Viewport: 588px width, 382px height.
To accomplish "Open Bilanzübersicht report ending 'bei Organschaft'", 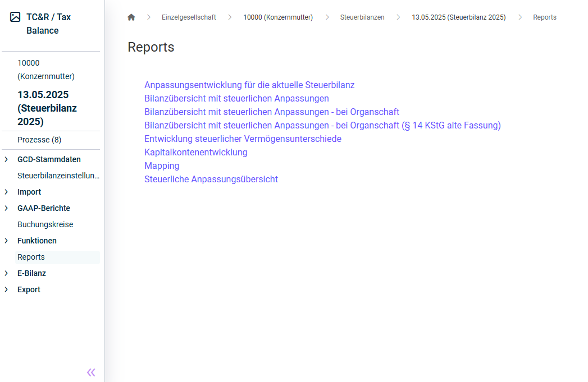I will [272, 112].
